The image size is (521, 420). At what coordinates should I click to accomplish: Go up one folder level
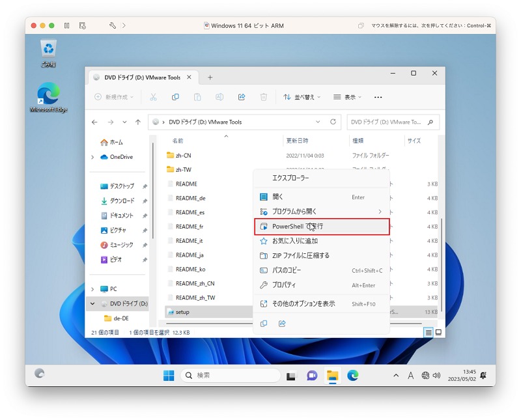[x=138, y=122]
